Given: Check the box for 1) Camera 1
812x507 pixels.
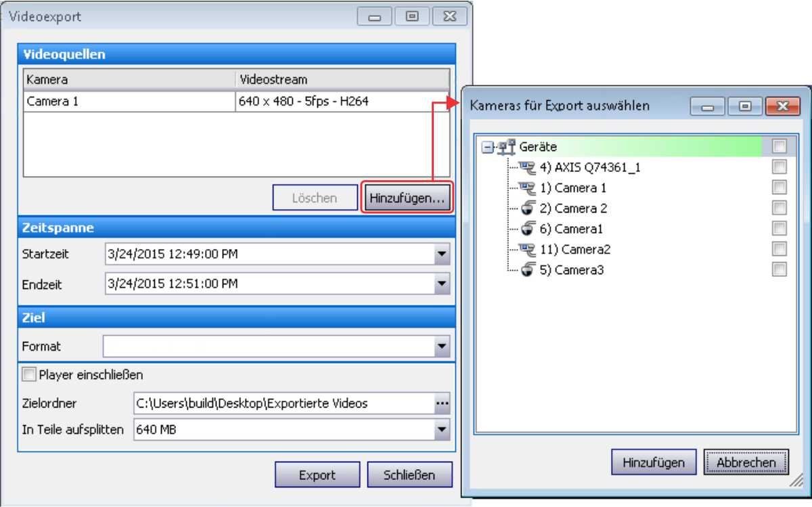Looking at the screenshot, I should (x=780, y=187).
